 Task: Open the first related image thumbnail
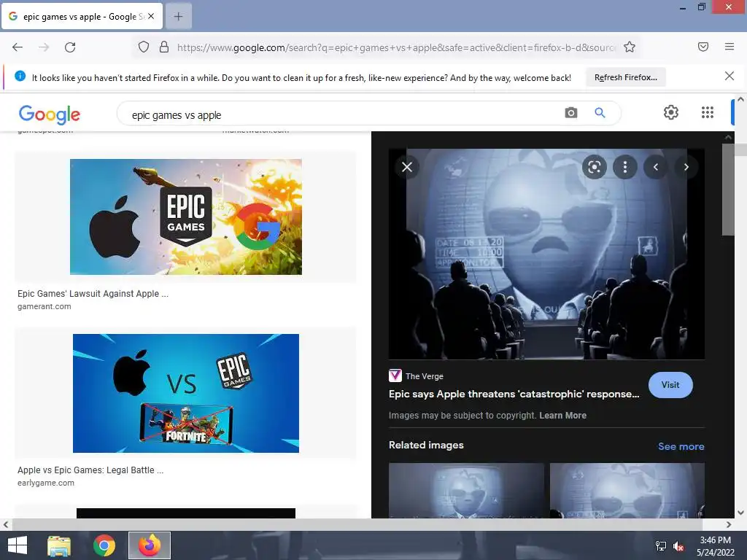click(466, 491)
